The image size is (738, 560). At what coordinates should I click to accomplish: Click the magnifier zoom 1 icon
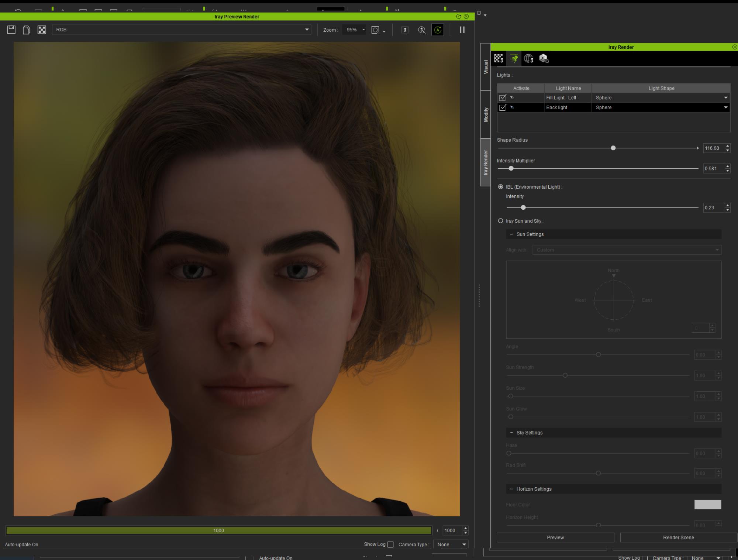[x=422, y=30]
